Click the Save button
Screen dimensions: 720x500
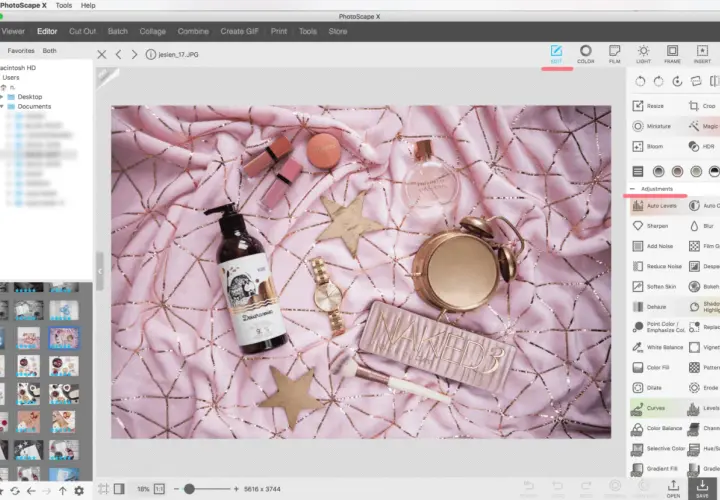tap(702, 489)
